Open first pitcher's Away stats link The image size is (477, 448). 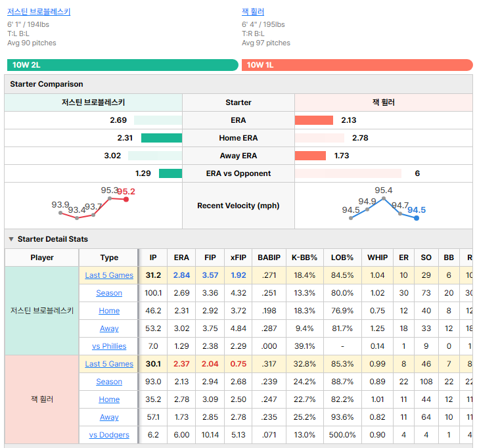109,328
